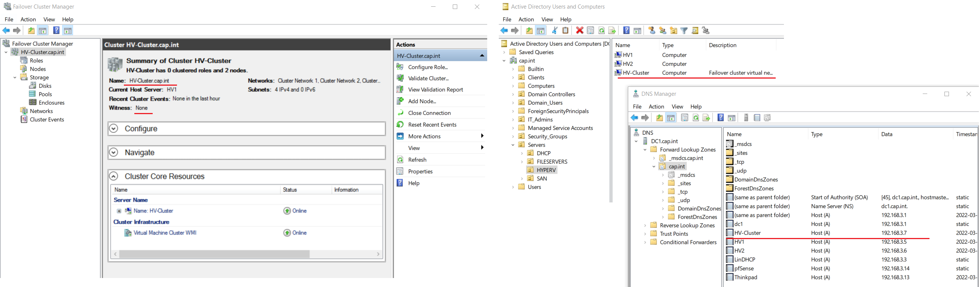The image size is (980, 287).
Task: Open File menu in Failover Cluster Manager
Action: (x=9, y=19)
